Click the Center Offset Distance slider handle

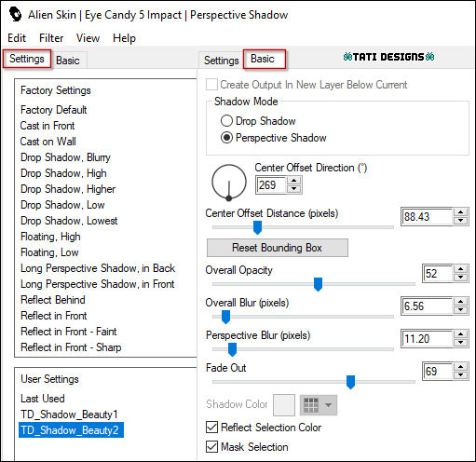point(257,227)
